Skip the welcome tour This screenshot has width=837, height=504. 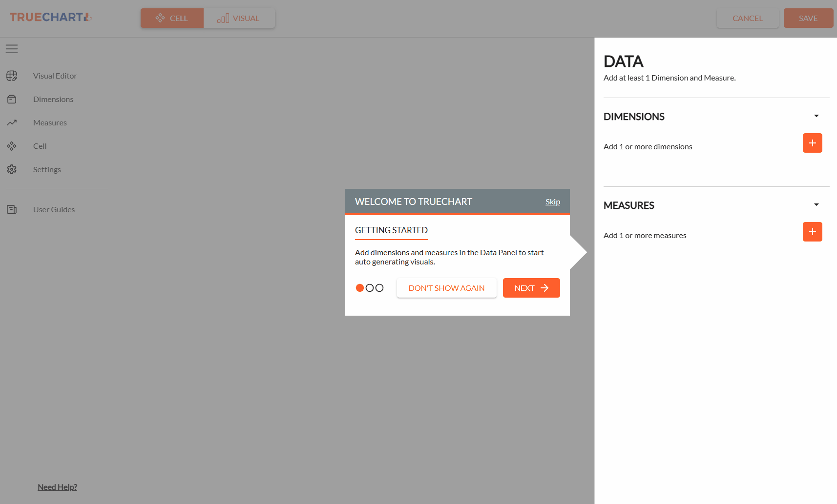coord(552,202)
